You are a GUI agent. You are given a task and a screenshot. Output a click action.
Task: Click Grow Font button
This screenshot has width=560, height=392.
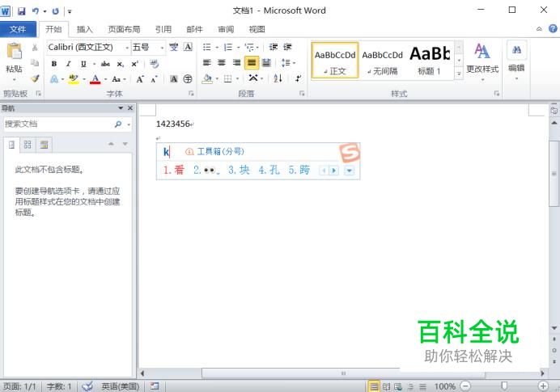(x=140, y=79)
